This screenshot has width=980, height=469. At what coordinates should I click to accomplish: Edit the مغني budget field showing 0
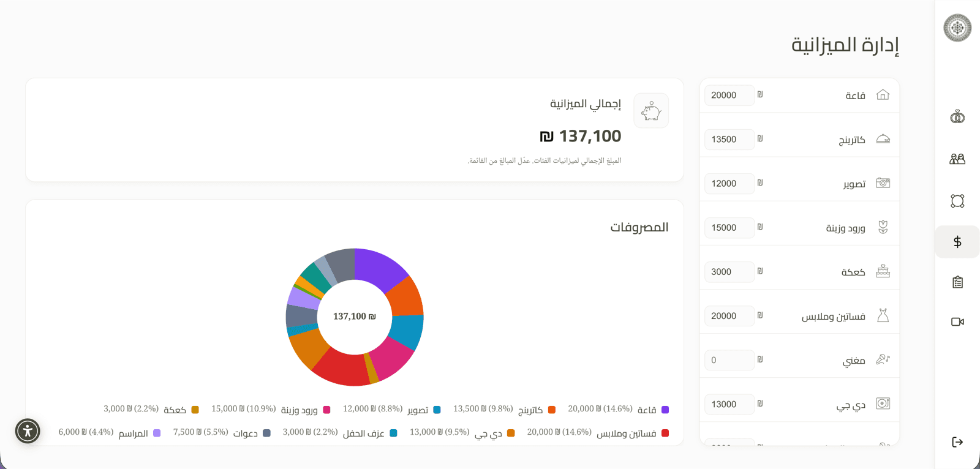point(729,360)
